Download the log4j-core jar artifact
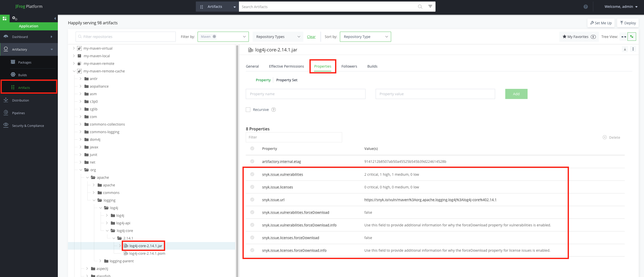Viewport: 644px width, 277px height. [x=625, y=49]
